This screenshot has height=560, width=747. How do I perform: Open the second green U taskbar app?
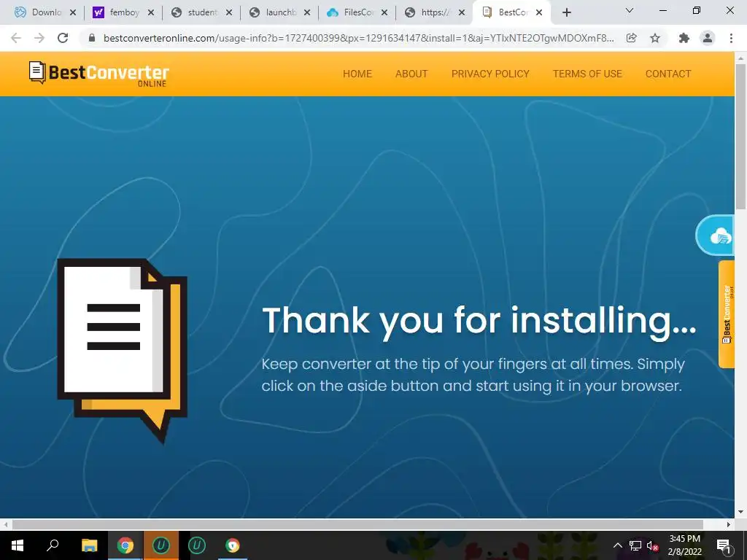point(197,545)
